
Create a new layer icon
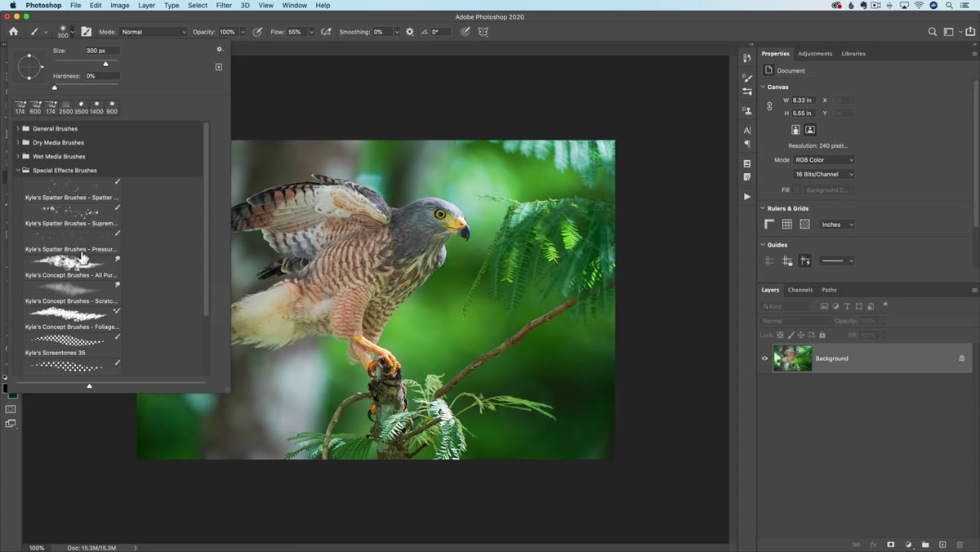point(942,545)
